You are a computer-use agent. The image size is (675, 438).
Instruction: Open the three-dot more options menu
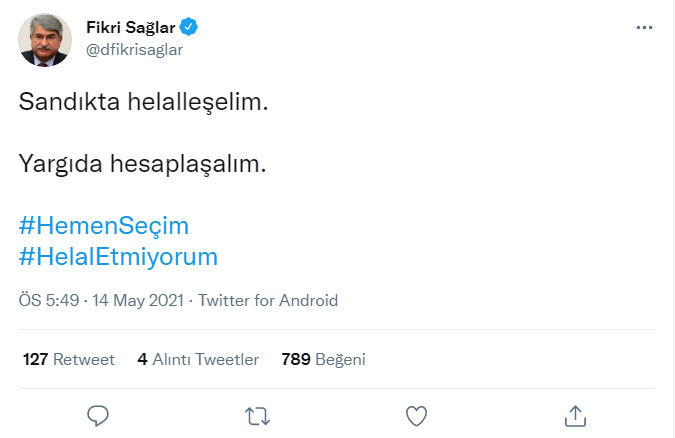(644, 28)
